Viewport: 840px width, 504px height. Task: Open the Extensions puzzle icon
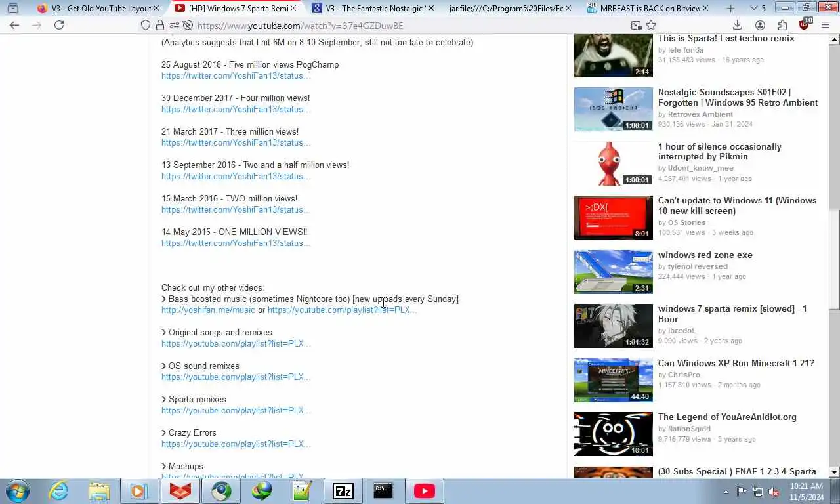coord(782,25)
